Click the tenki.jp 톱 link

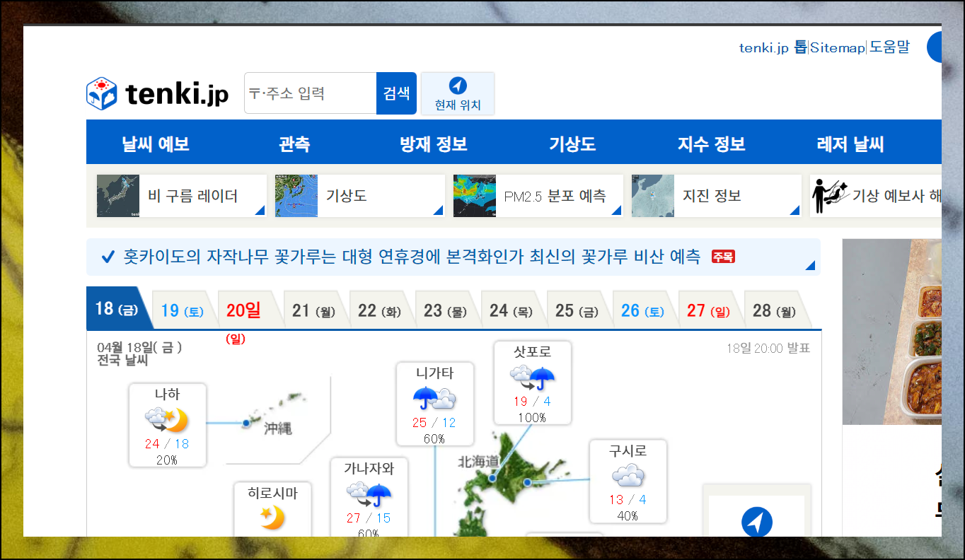(773, 47)
